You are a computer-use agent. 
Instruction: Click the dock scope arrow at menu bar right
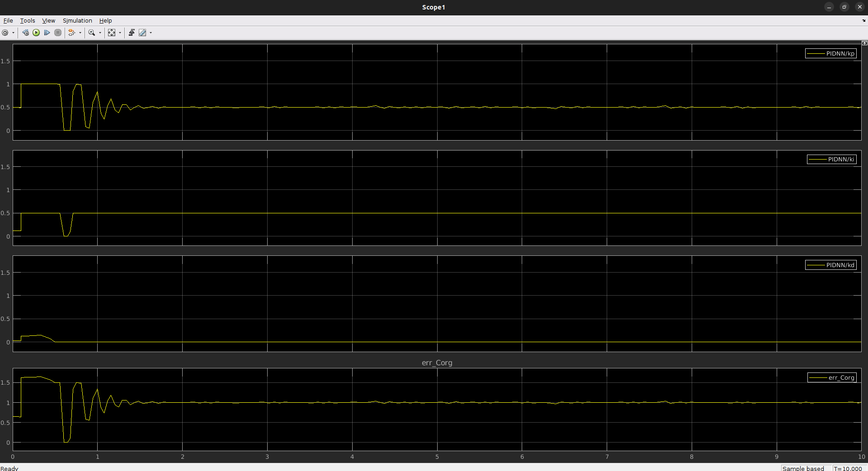tap(864, 21)
